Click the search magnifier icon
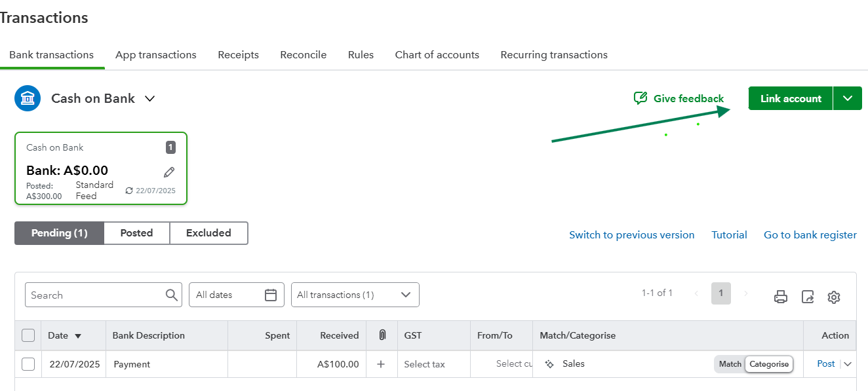868x391 pixels. [172, 295]
